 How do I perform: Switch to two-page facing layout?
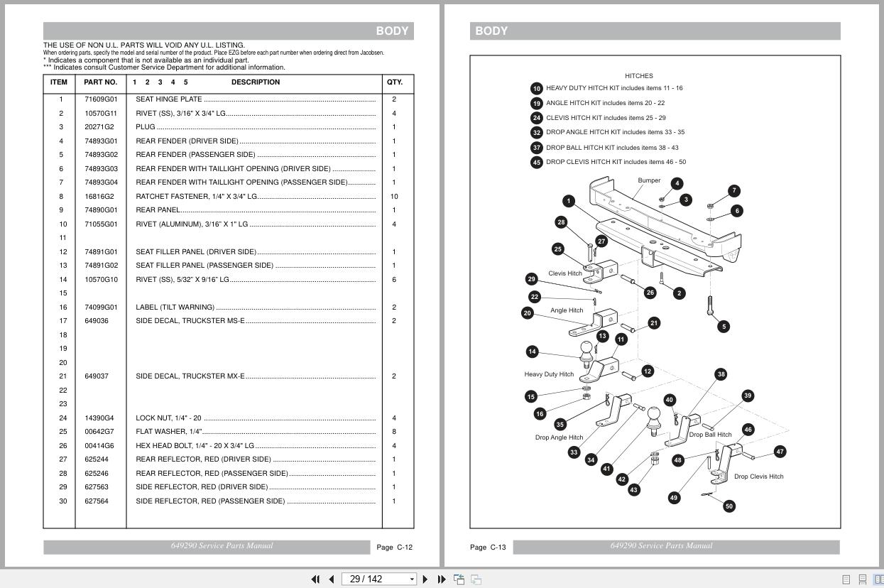click(x=879, y=579)
